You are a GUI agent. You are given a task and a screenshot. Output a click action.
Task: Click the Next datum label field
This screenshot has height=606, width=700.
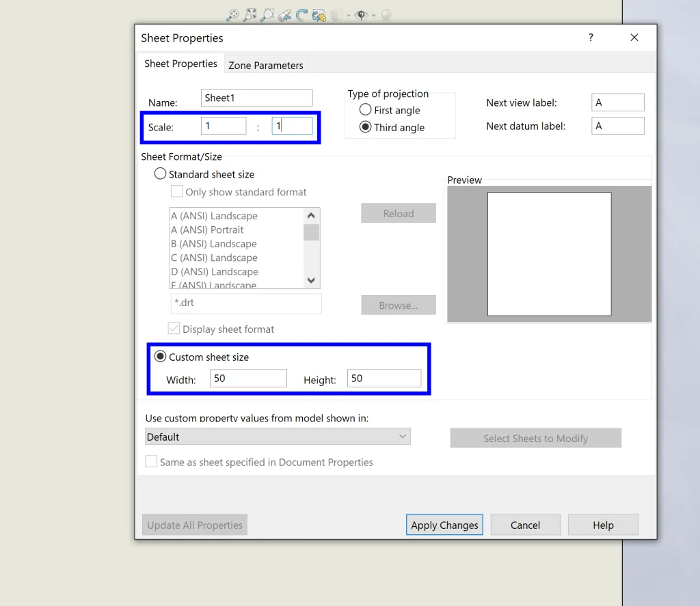617,126
